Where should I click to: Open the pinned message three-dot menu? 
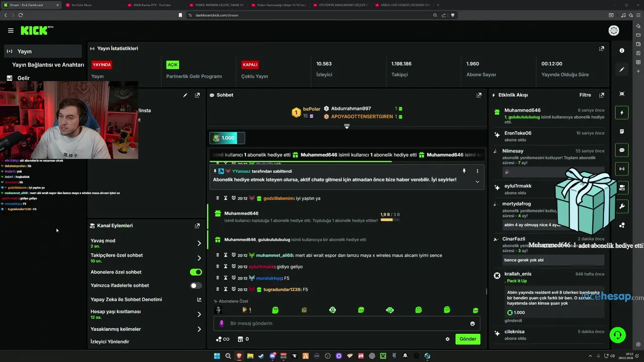click(477, 171)
